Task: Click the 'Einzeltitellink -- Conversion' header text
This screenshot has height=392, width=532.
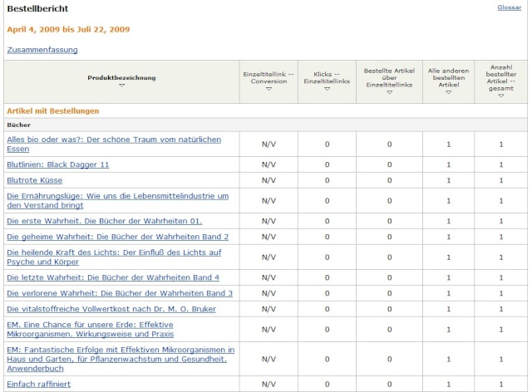Action: click(268, 78)
